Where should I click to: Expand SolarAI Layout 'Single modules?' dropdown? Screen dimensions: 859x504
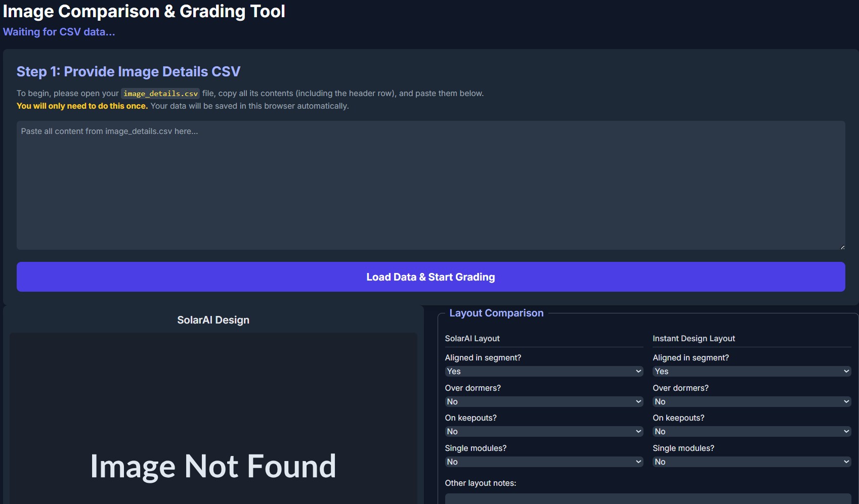(x=543, y=462)
